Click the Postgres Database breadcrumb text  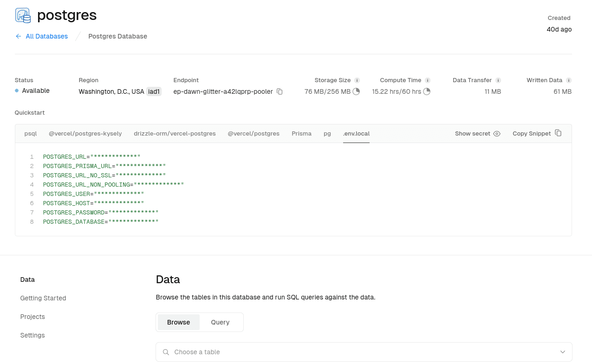(x=118, y=36)
